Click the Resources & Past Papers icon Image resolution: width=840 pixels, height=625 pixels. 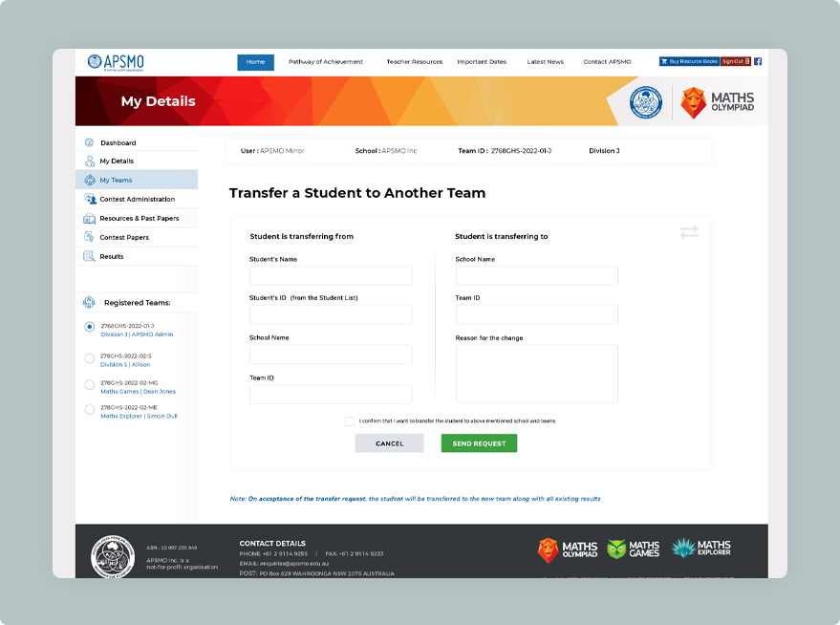point(90,219)
